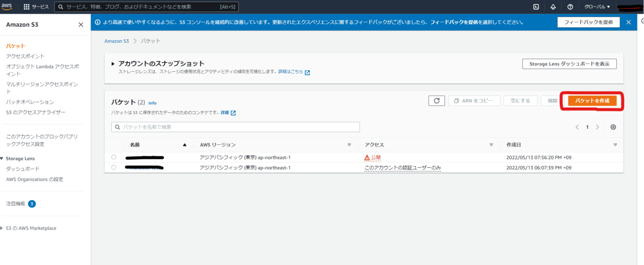Click the Info link beside バケット

pyautogui.click(x=152, y=103)
